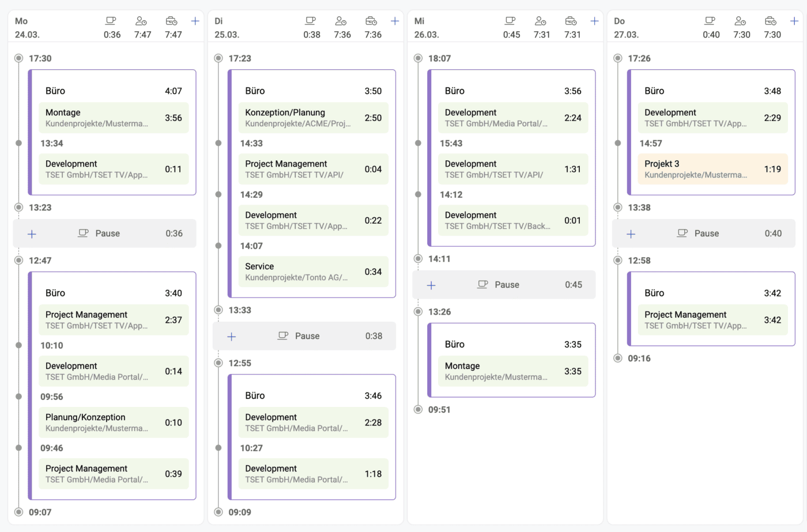Click the plus icon in Thursday's header
807x532 pixels.
point(794,21)
